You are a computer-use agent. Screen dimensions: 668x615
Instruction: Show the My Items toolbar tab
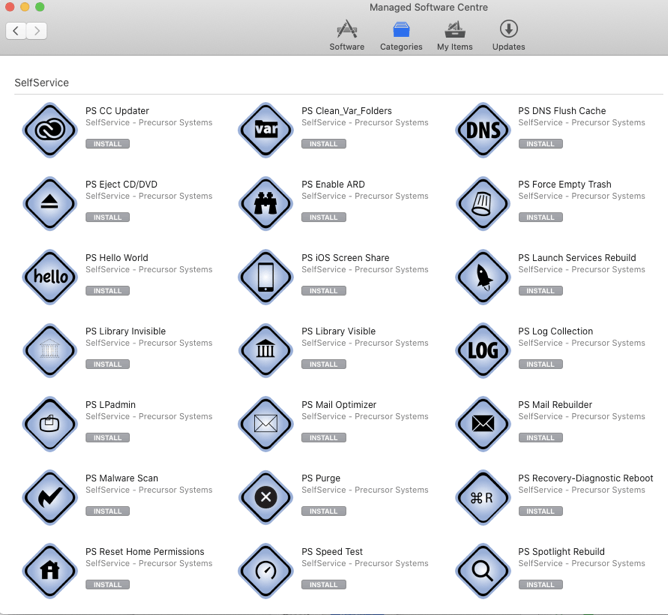455,35
